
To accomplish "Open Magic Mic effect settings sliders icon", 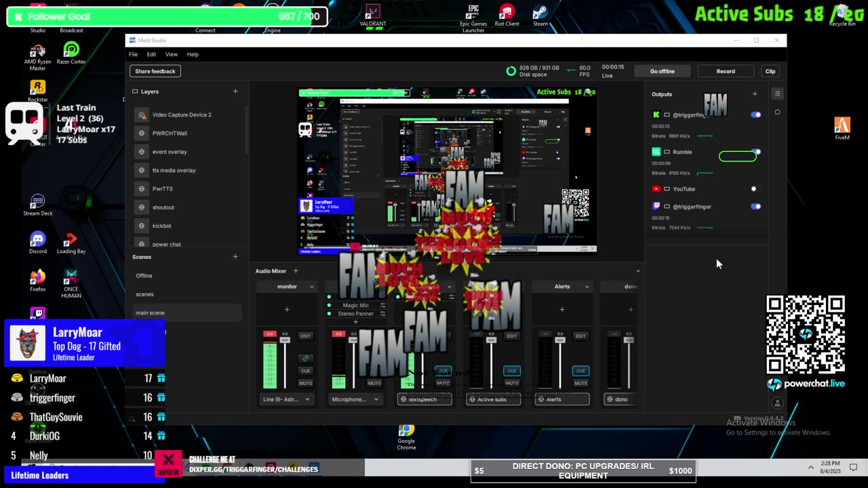I will click(x=382, y=306).
